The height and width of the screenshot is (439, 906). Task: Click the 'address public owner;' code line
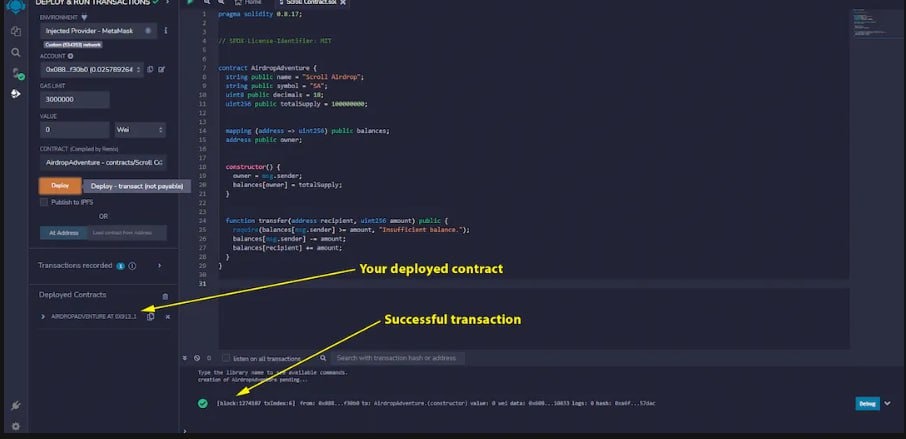tap(263, 140)
